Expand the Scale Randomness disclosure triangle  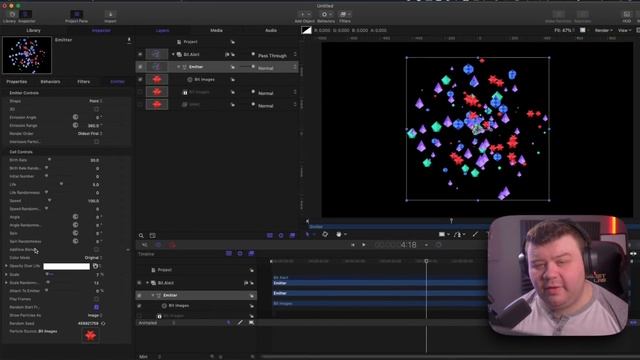click(6, 282)
